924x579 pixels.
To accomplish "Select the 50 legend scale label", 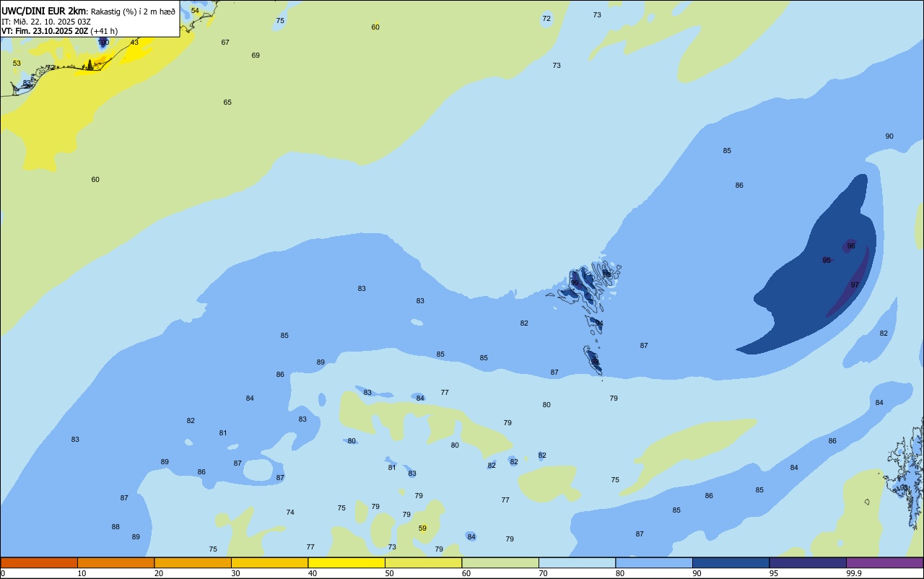I will 389,573.
